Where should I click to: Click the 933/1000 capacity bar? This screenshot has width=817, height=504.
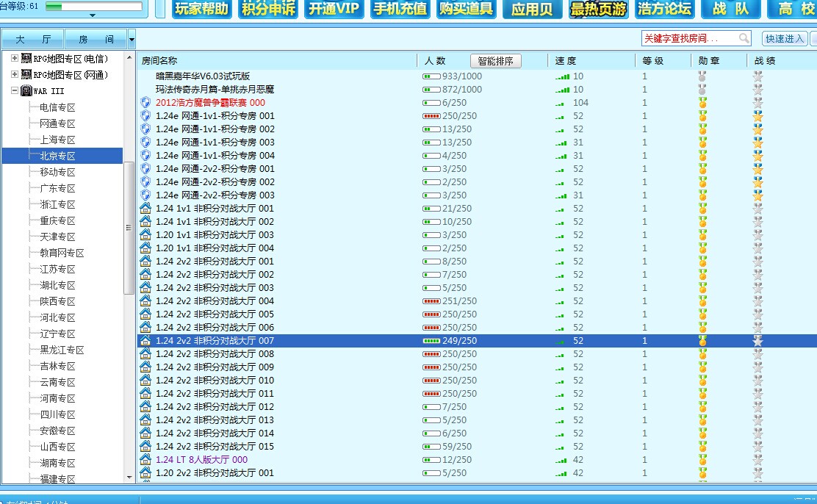click(x=431, y=76)
